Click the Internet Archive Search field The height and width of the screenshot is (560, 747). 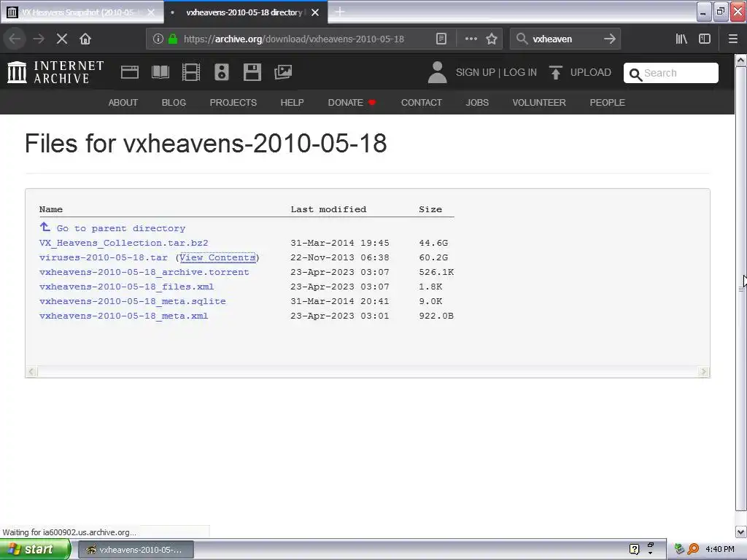click(671, 73)
